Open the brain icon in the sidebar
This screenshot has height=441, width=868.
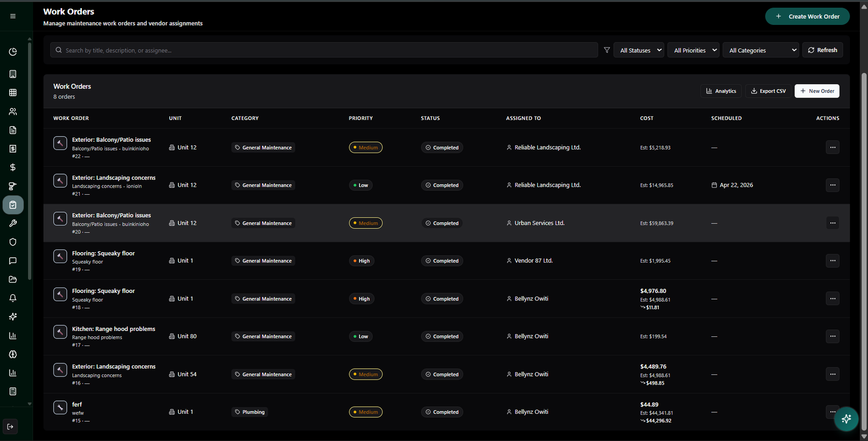coord(13,354)
